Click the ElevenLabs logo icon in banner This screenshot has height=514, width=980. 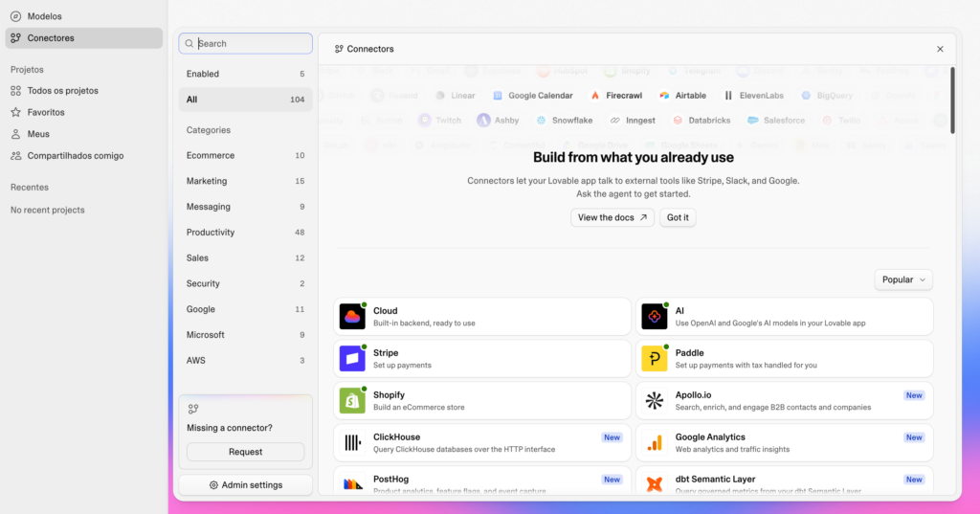(x=728, y=96)
